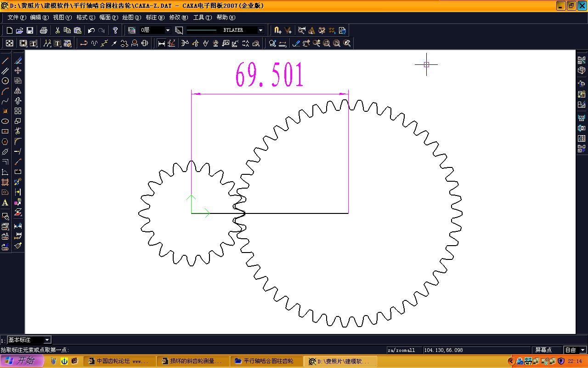This screenshot has width=588, height=368.
Task: Click the 69.501 dimension text
Action: point(270,75)
